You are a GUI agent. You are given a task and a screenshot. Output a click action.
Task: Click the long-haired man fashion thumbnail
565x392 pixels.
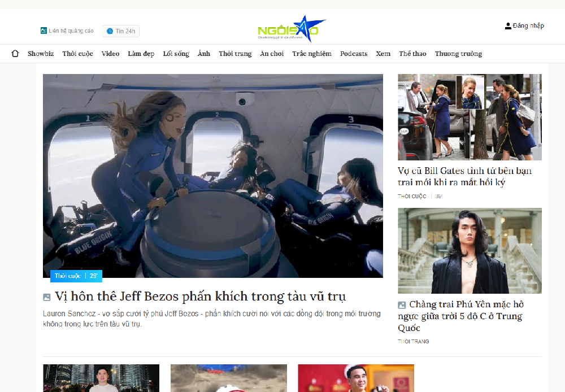[470, 250]
